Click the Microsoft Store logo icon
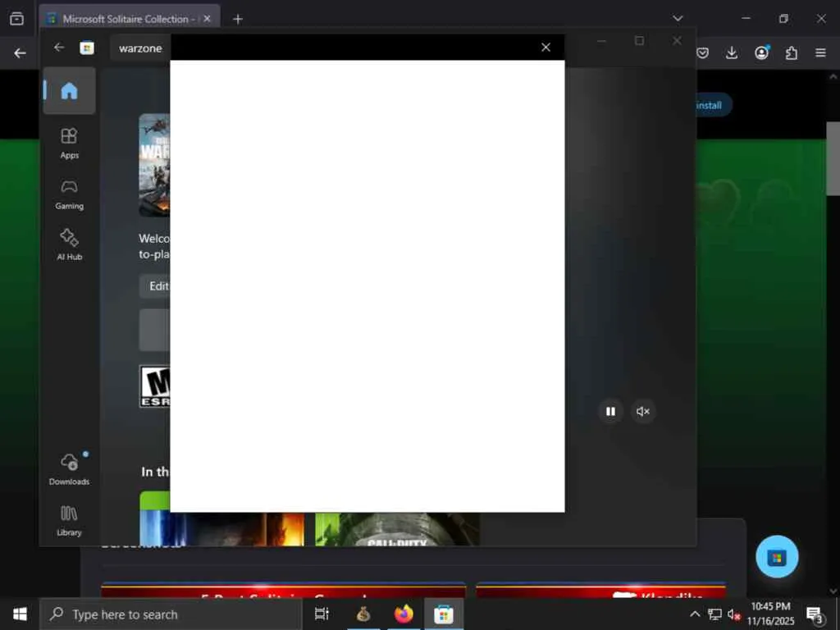The width and height of the screenshot is (840, 630). tap(87, 48)
